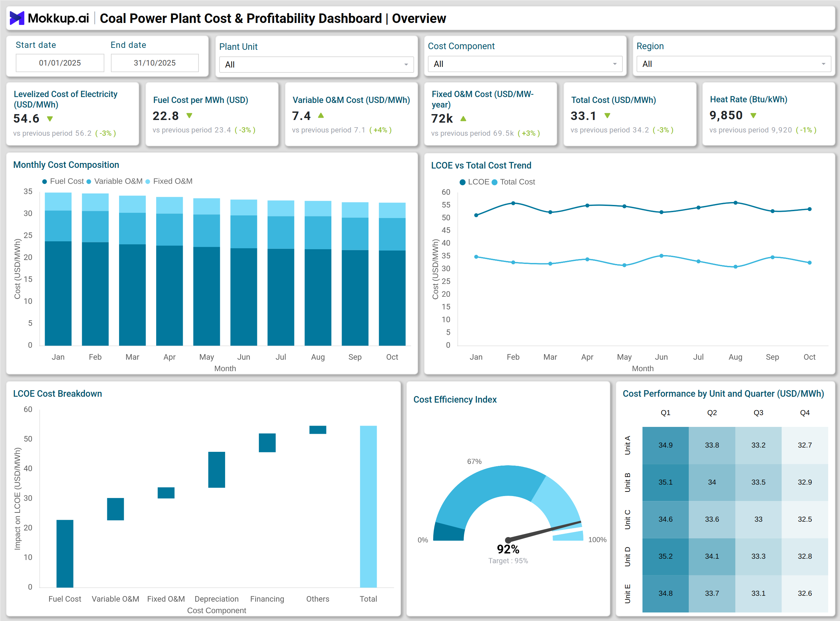Image resolution: width=840 pixels, height=621 pixels.
Task: Open the Region dropdown
Action: point(734,64)
